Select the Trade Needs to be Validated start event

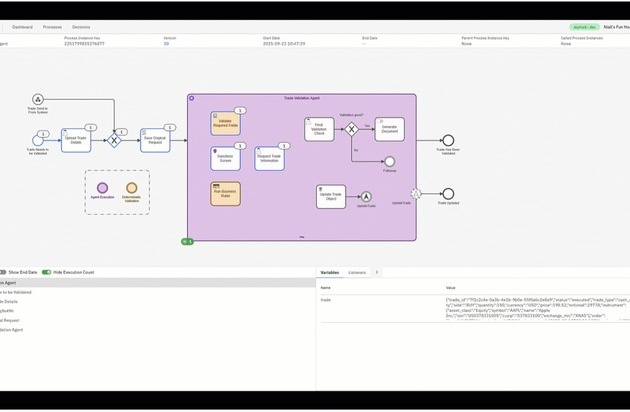point(39,140)
